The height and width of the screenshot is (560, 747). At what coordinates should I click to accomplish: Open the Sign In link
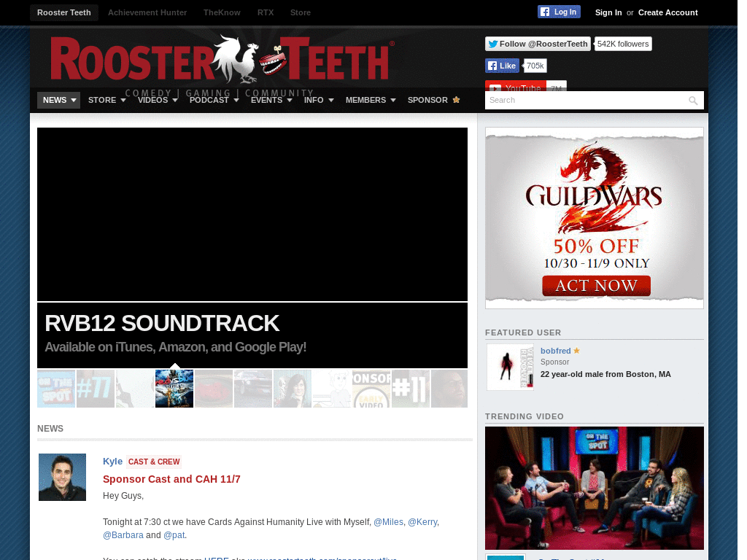(608, 12)
